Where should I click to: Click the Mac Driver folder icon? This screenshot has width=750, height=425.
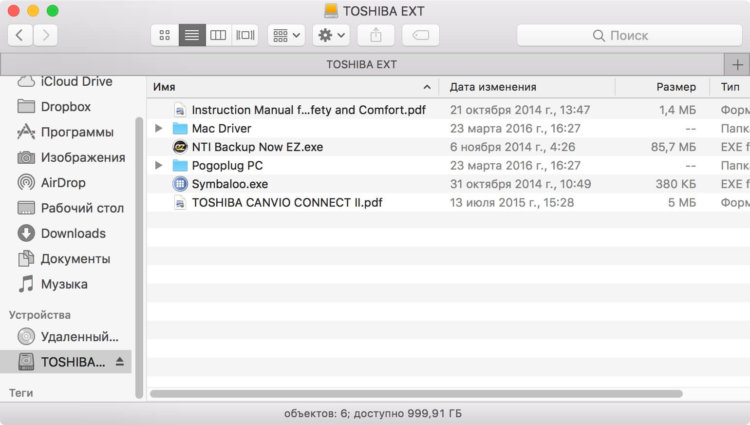[x=180, y=128]
